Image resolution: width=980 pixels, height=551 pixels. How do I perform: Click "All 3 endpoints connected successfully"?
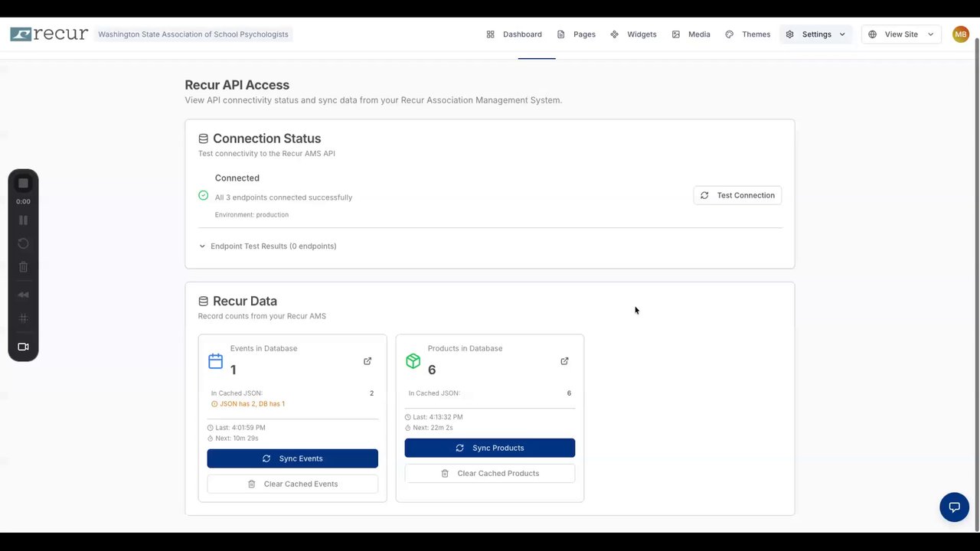(283, 197)
